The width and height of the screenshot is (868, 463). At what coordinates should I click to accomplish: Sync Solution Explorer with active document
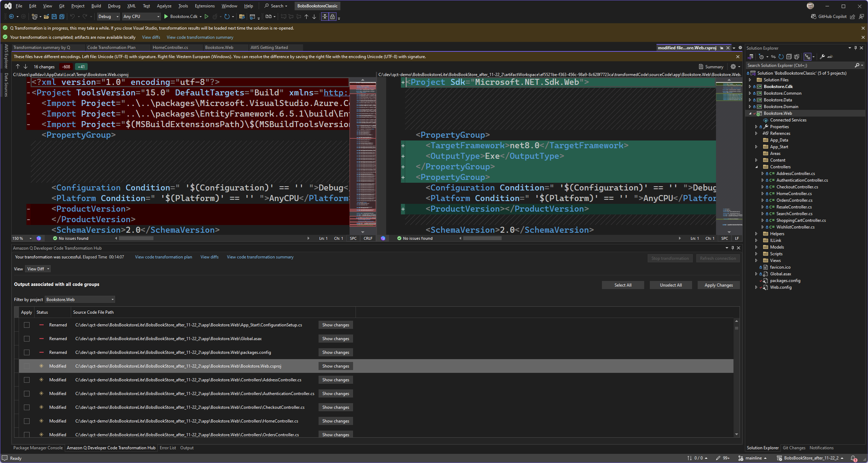pyautogui.click(x=773, y=56)
